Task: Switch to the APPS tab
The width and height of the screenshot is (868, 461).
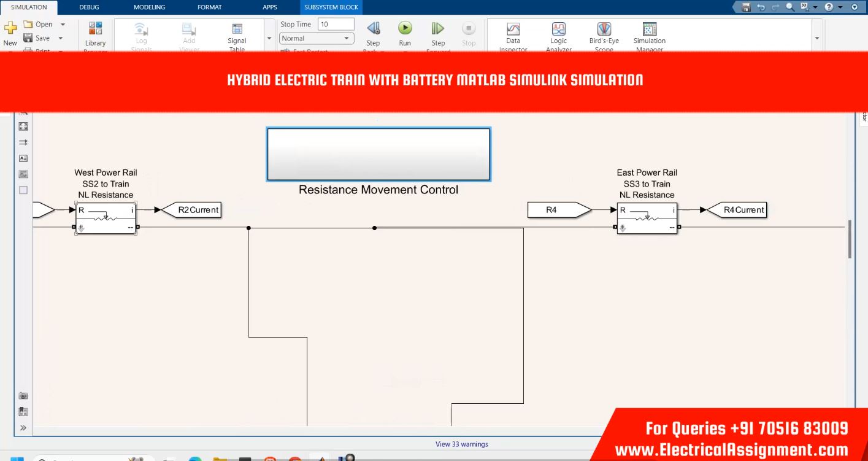Action: [x=270, y=7]
